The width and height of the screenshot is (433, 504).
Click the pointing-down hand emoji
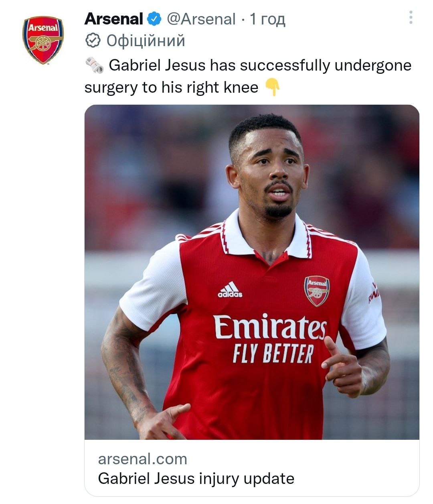pyautogui.click(x=273, y=87)
